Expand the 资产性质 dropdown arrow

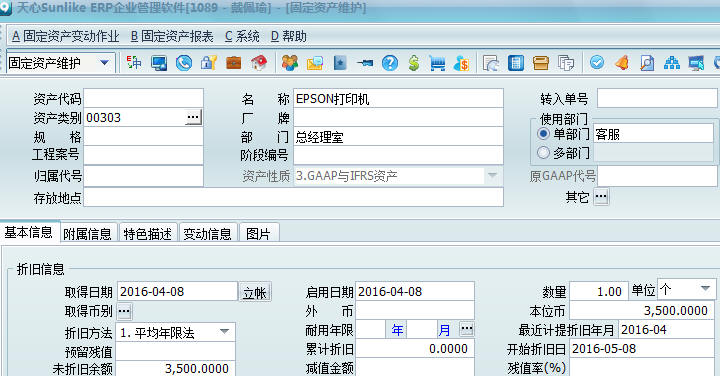pos(492,175)
